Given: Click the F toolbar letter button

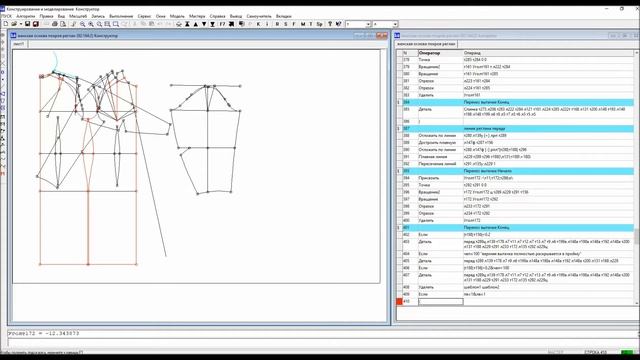Looking at the screenshot, I should 293,24.
